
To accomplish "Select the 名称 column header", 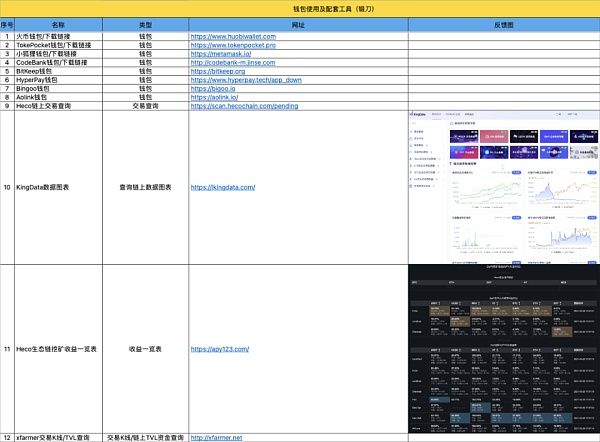I will coord(57,24).
